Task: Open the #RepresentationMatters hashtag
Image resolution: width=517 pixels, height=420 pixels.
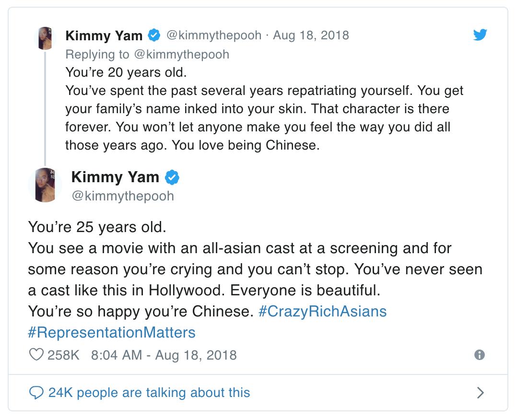Action: pos(112,333)
